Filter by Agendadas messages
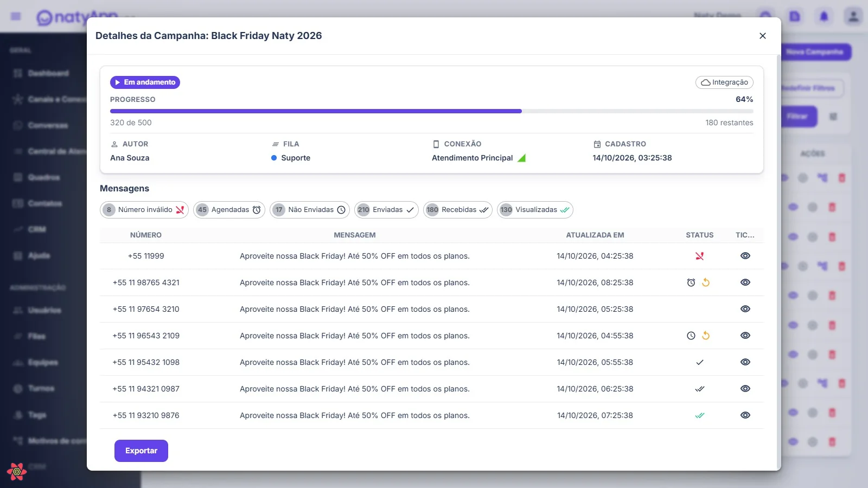 [x=229, y=210]
